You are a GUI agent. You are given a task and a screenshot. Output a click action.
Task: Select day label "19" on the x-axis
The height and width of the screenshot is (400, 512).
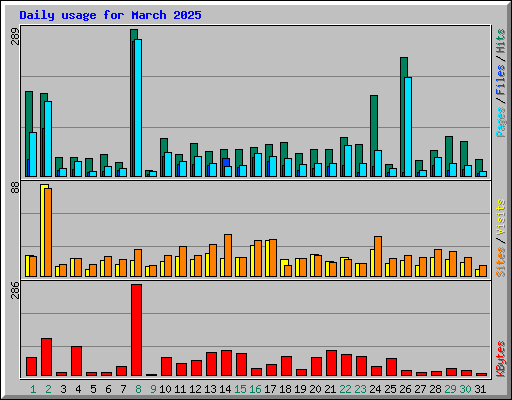(x=300, y=389)
